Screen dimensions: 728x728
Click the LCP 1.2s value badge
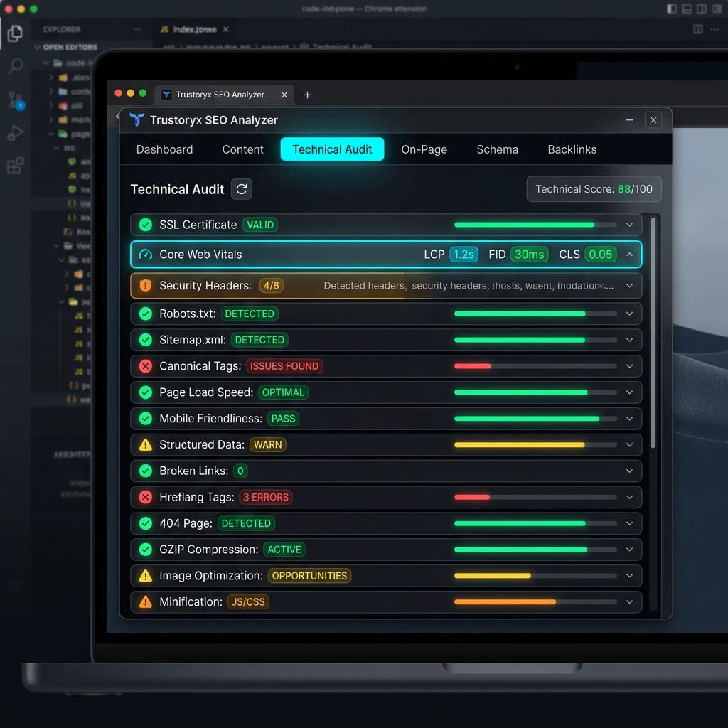pyautogui.click(x=464, y=255)
